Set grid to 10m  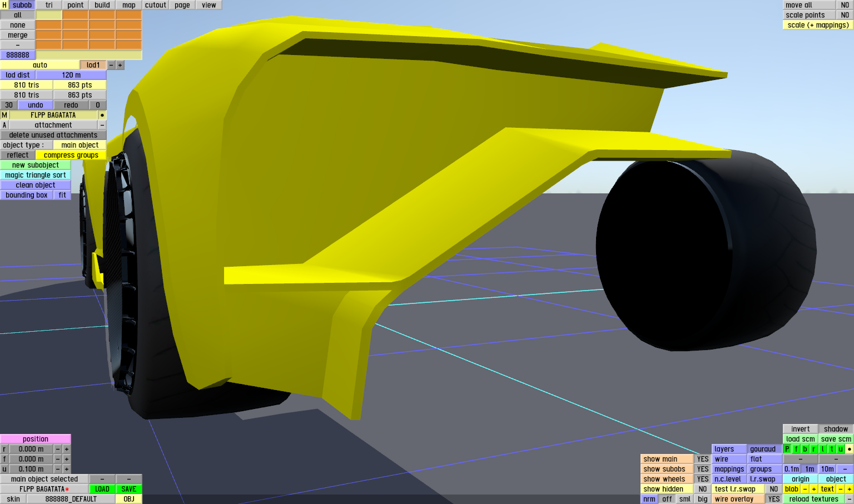827,469
